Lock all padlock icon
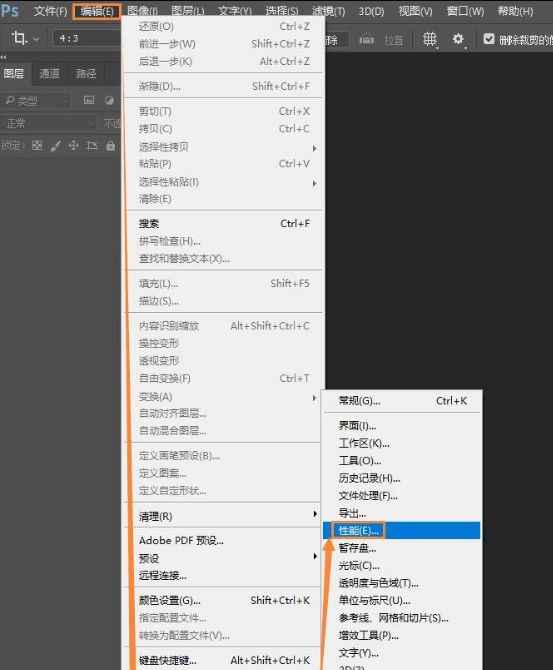Screen dimensions: 553x670 111,146
